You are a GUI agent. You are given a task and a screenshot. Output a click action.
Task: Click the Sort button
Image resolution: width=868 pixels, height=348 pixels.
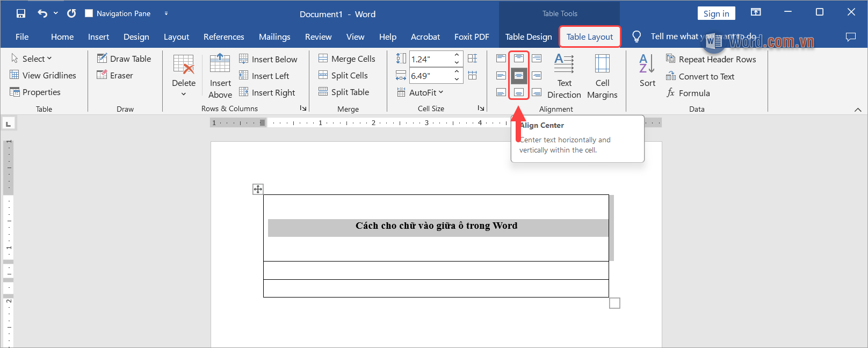[x=647, y=70]
